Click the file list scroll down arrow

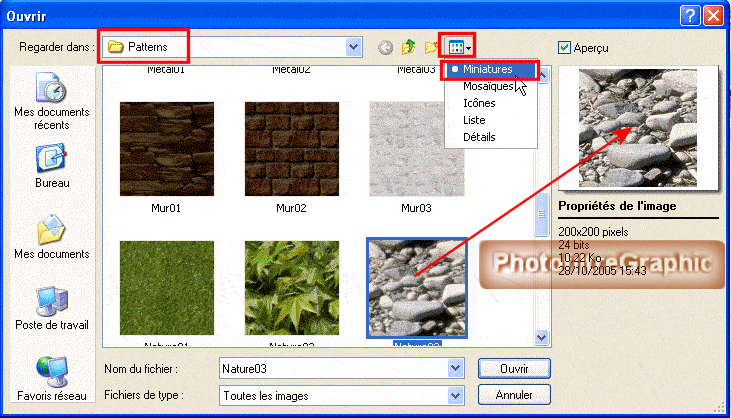click(x=543, y=338)
